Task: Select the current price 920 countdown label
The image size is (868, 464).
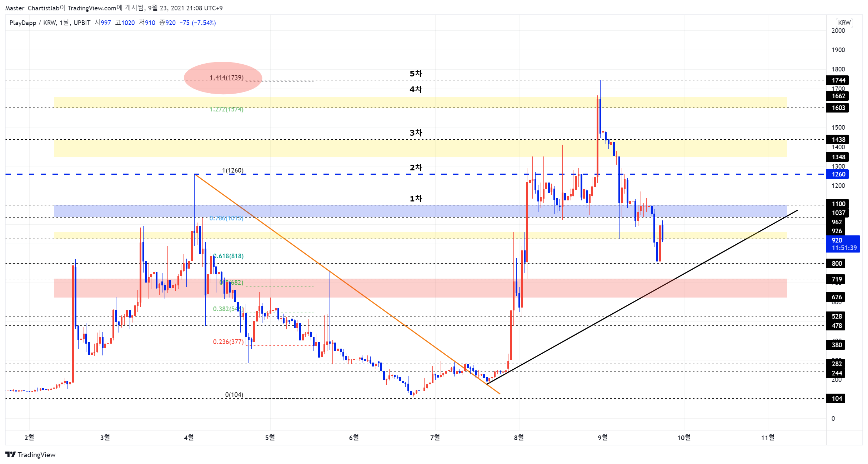Action: 843,244
